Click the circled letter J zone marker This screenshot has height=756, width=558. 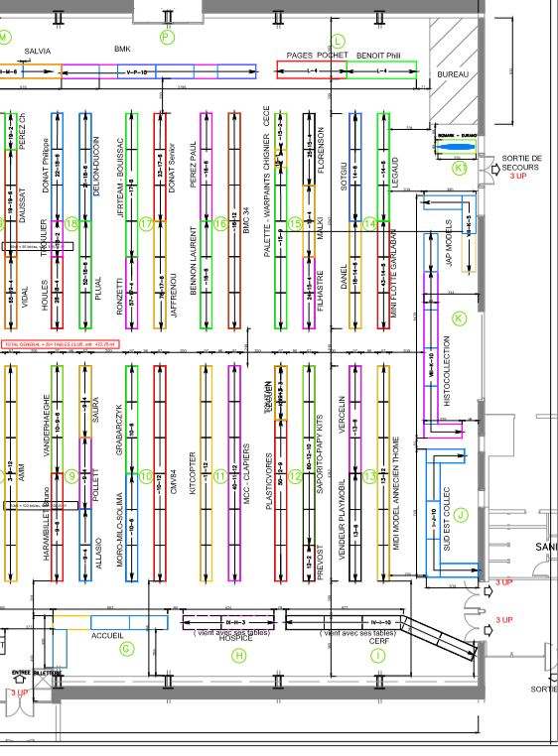[461, 515]
